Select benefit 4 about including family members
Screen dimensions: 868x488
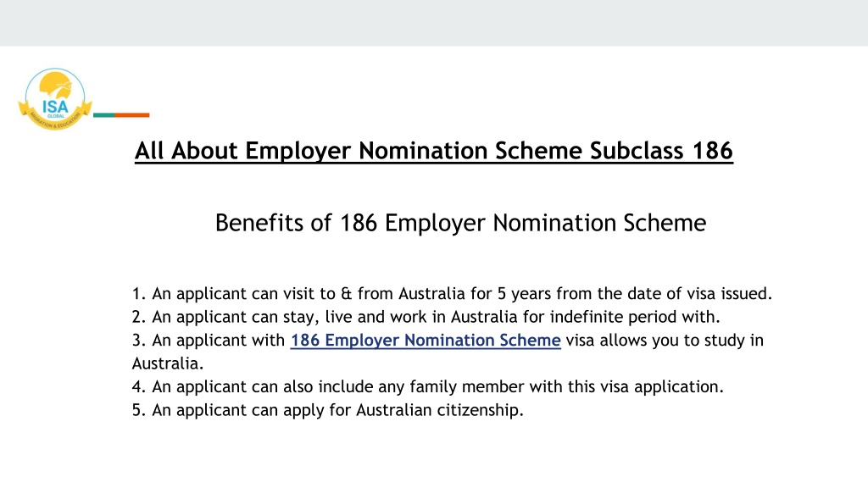point(427,386)
